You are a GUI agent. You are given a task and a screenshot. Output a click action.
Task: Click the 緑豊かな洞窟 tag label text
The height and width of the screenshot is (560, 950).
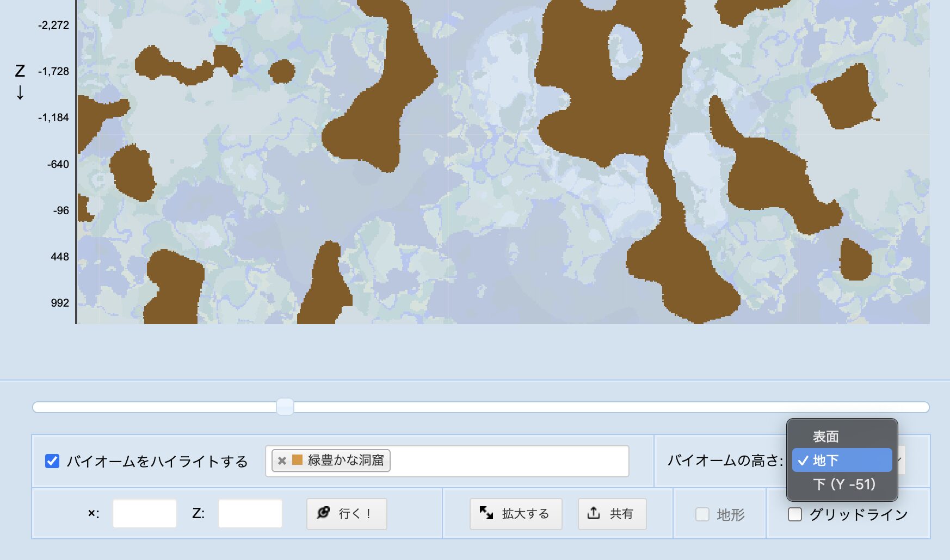pyautogui.click(x=346, y=461)
